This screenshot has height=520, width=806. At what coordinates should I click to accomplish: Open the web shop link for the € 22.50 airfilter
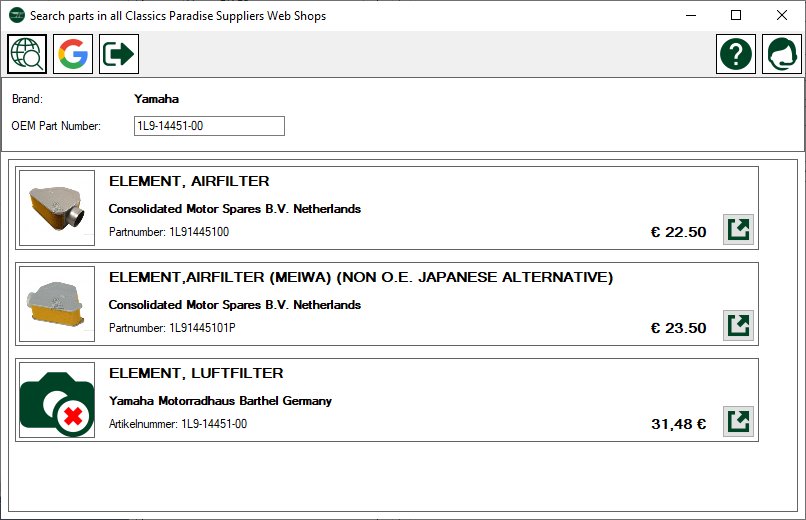[x=739, y=230]
